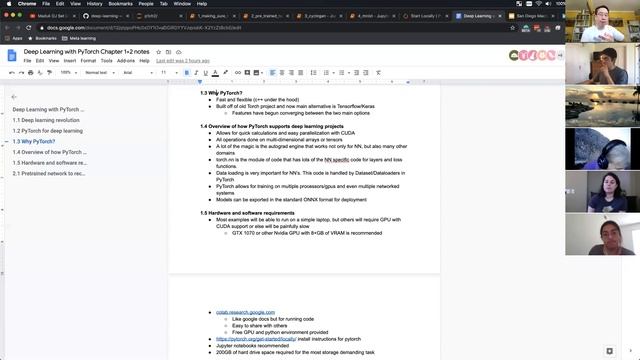Open Chrome's History menu
This screenshot has height=360, width=640.
pyautogui.click(x=94, y=4)
